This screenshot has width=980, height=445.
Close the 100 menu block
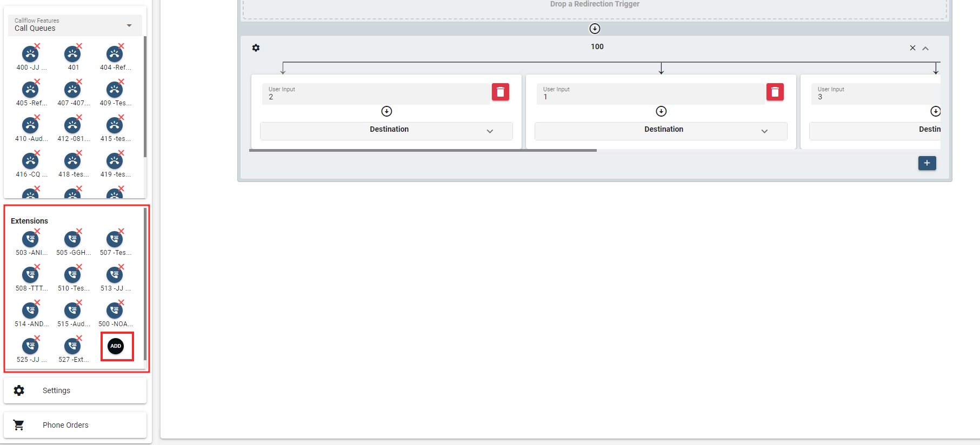(912, 48)
